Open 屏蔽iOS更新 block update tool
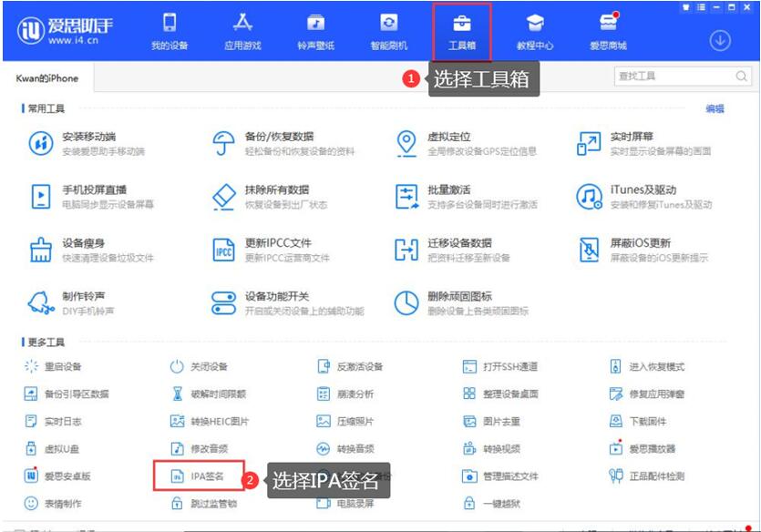This screenshot has width=761, height=532. point(639,250)
